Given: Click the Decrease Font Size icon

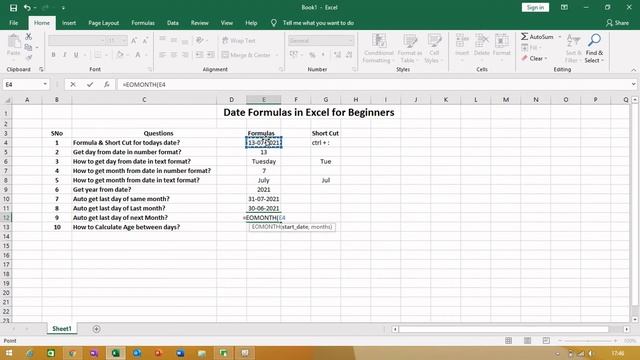Looking at the screenshot, I should pos(144,40).
